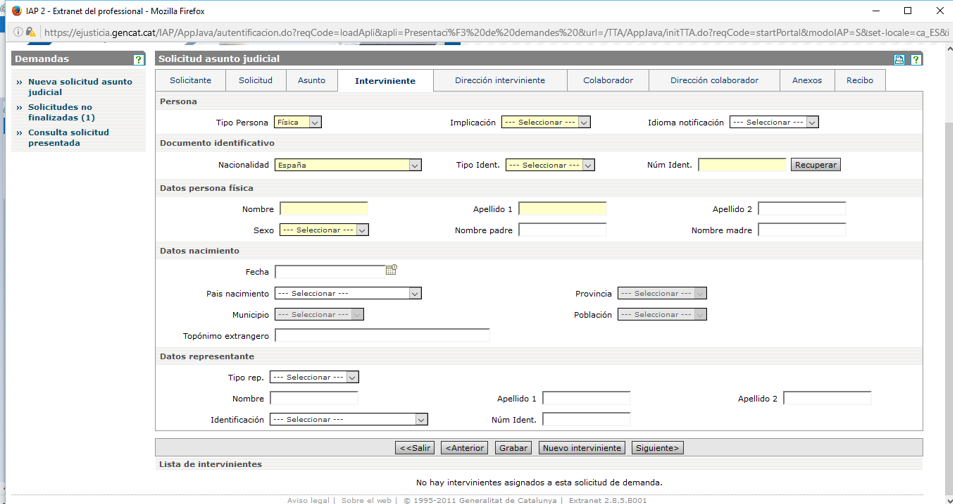Focus the Núm Ident. document field

742,165
